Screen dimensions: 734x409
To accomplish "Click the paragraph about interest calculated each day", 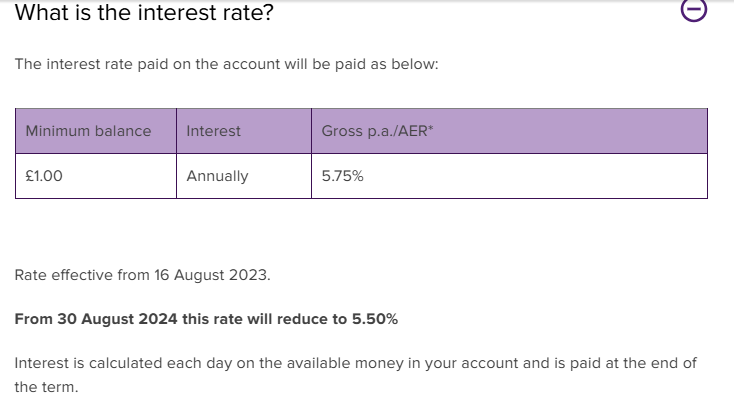I will point(356,375).
